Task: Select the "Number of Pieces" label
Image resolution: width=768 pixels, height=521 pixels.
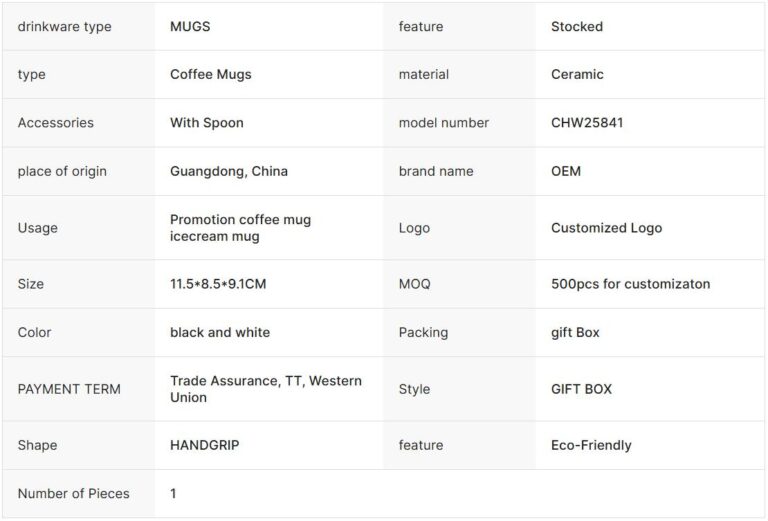Action: (x=73, y=493)
